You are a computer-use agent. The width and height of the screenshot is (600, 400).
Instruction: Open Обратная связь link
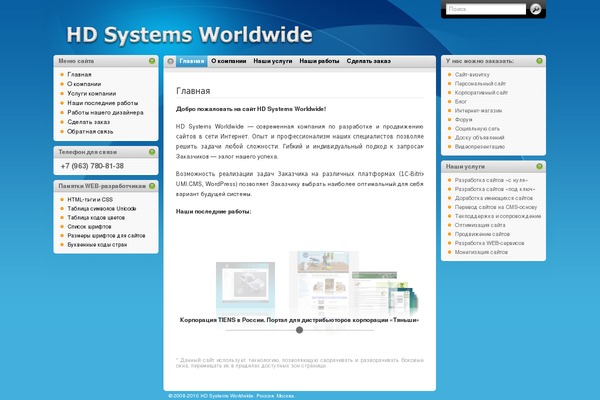(x=90, y=131)
